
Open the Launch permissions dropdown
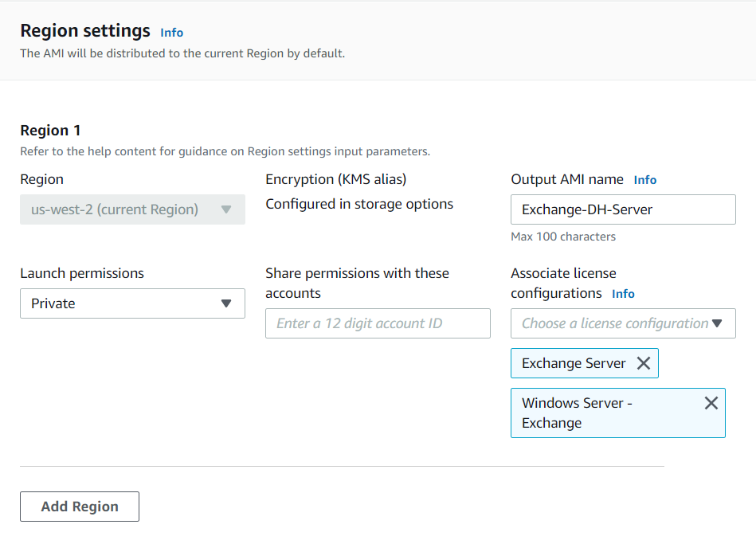coord(132,303)
